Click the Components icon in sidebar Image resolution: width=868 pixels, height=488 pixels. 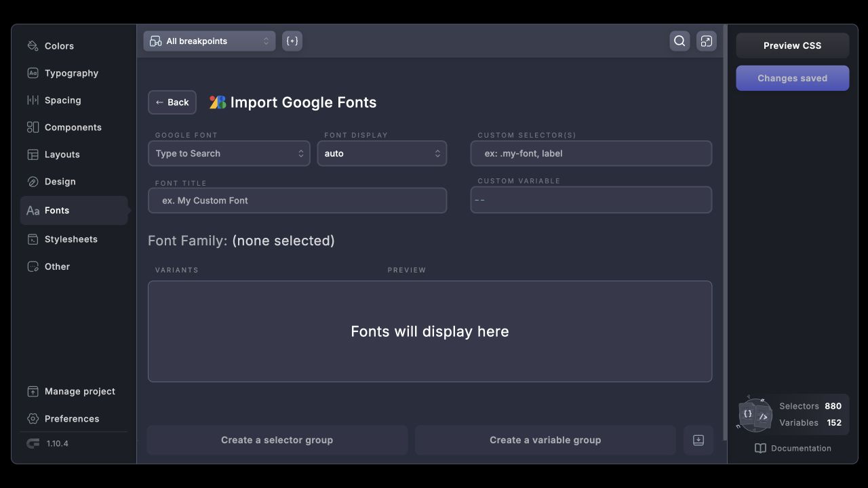[x=33, y=127]
